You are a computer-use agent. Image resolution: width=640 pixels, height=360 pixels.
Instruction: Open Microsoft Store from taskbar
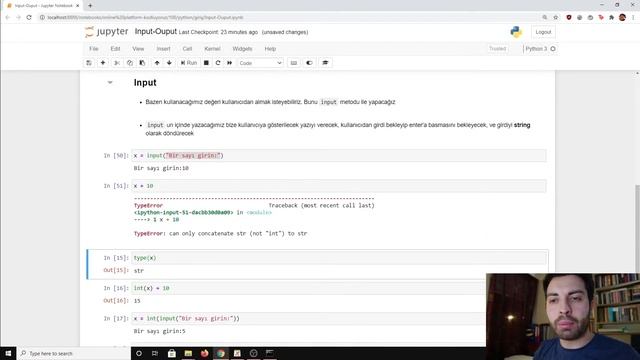pos(172,353)
